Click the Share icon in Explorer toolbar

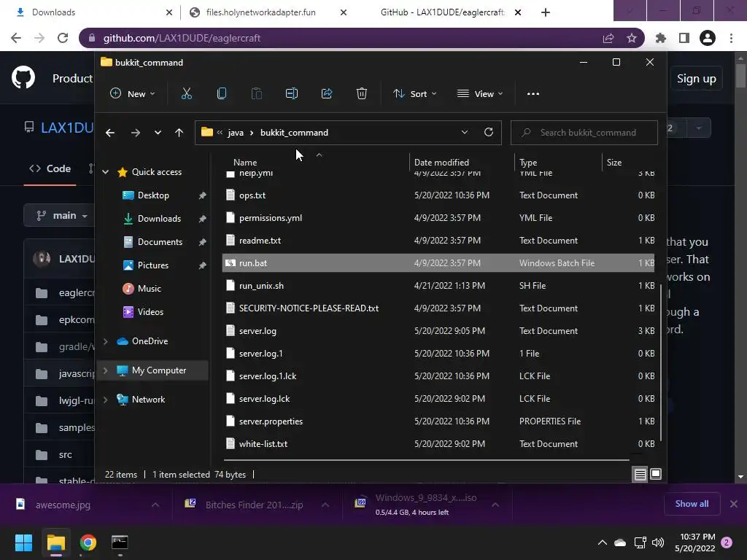coord(327,94)
